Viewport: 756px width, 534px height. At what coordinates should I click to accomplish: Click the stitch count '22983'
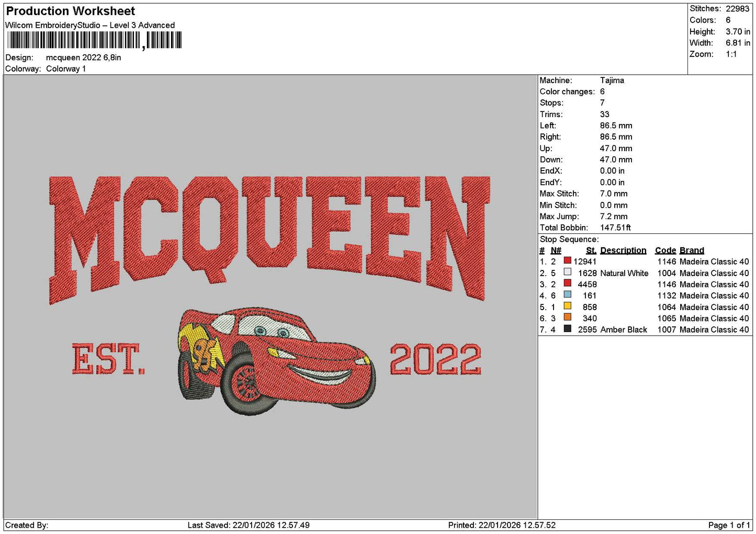tap(738, 9)
